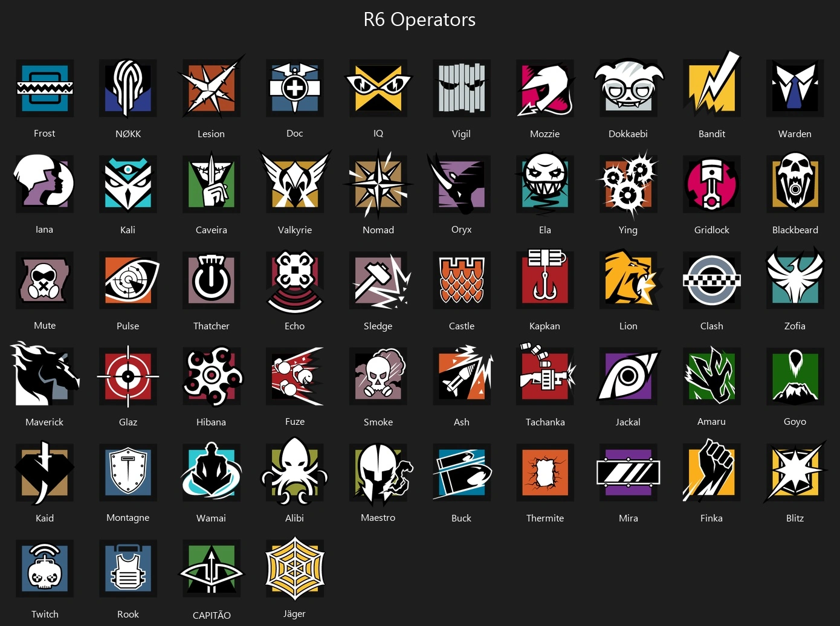Screen dimensions: 840x626
Task: Pick the Caveira operator icon
Action: 212,184
